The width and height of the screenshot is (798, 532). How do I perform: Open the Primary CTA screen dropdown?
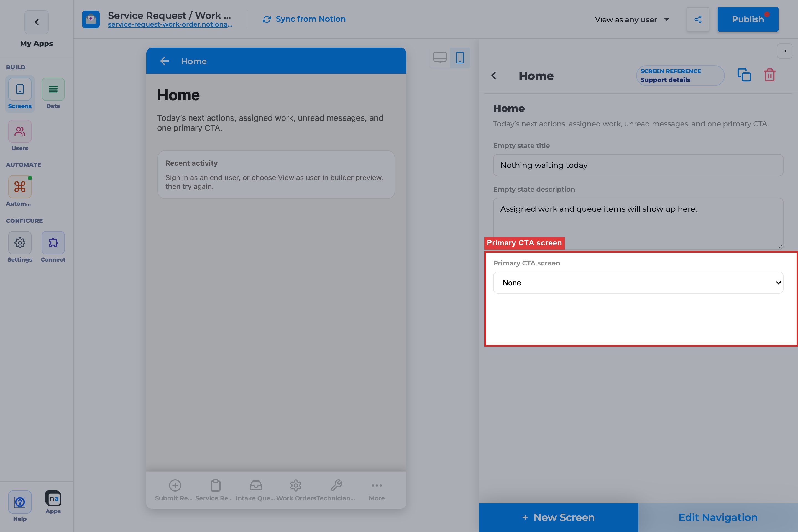(638, 283)
